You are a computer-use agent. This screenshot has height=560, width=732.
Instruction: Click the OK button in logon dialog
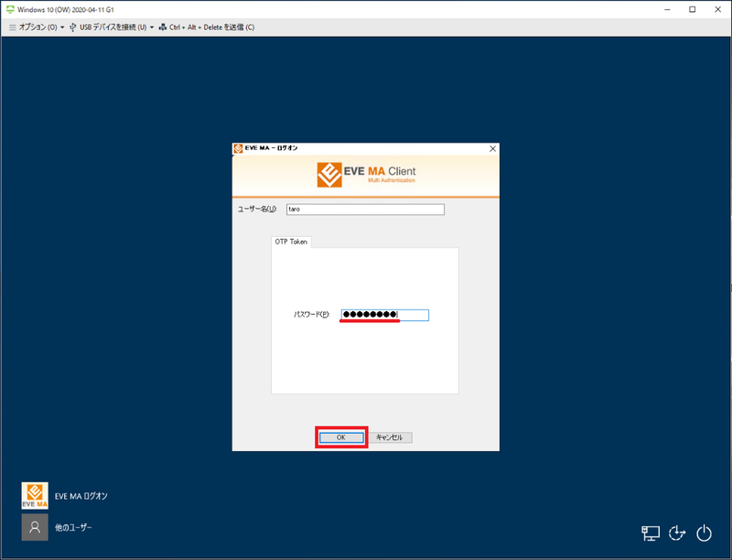[341, 437]
